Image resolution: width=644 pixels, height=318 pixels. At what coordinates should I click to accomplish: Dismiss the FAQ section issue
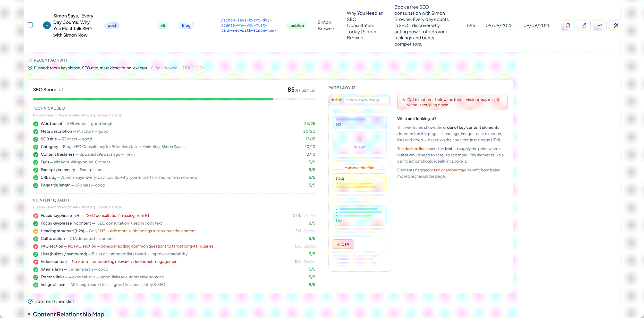[309, 246]
